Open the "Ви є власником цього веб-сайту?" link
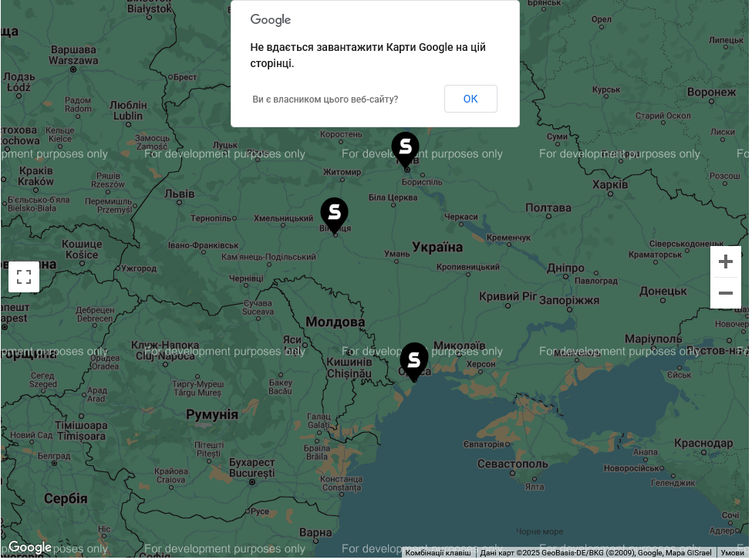This screenshot has height=560, width=752. 325,100
